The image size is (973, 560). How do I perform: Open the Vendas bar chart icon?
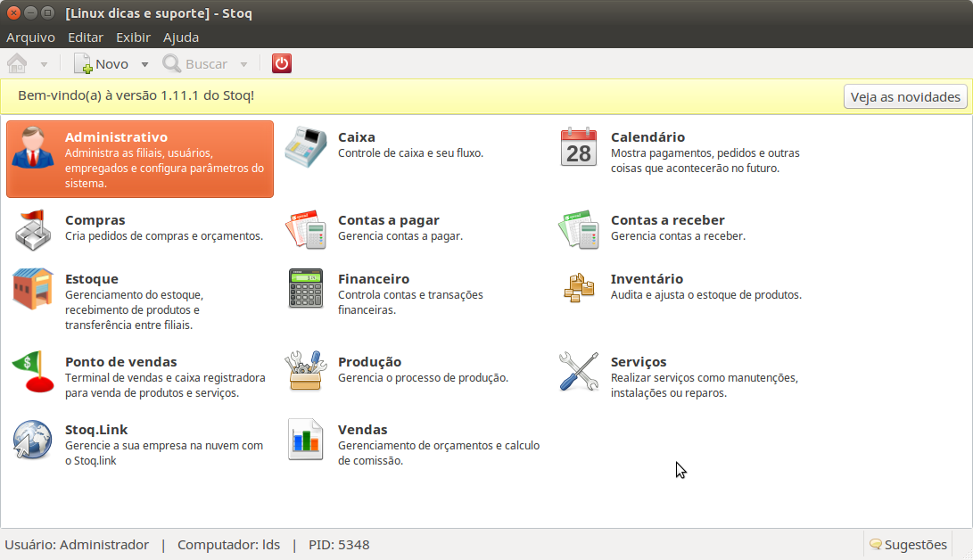(306, 439)
